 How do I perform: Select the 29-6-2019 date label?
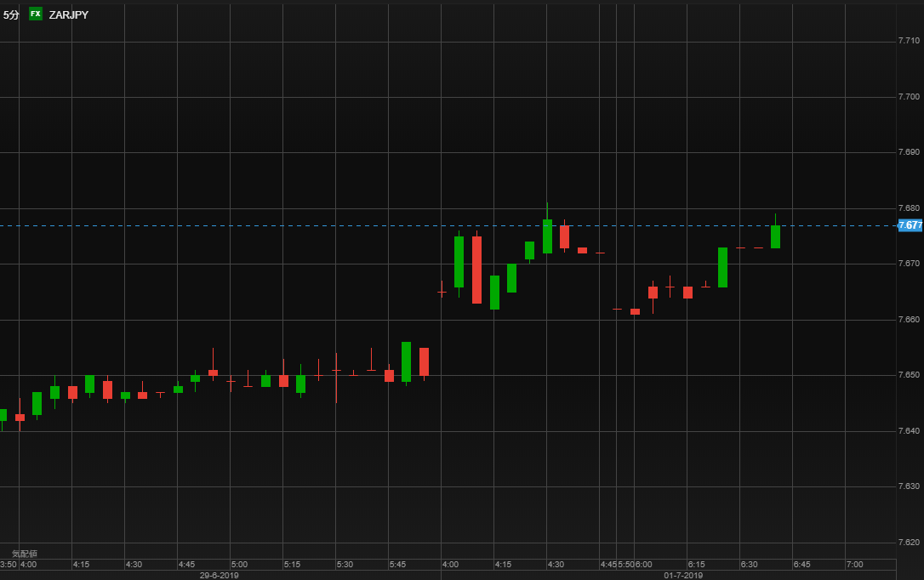219,575
